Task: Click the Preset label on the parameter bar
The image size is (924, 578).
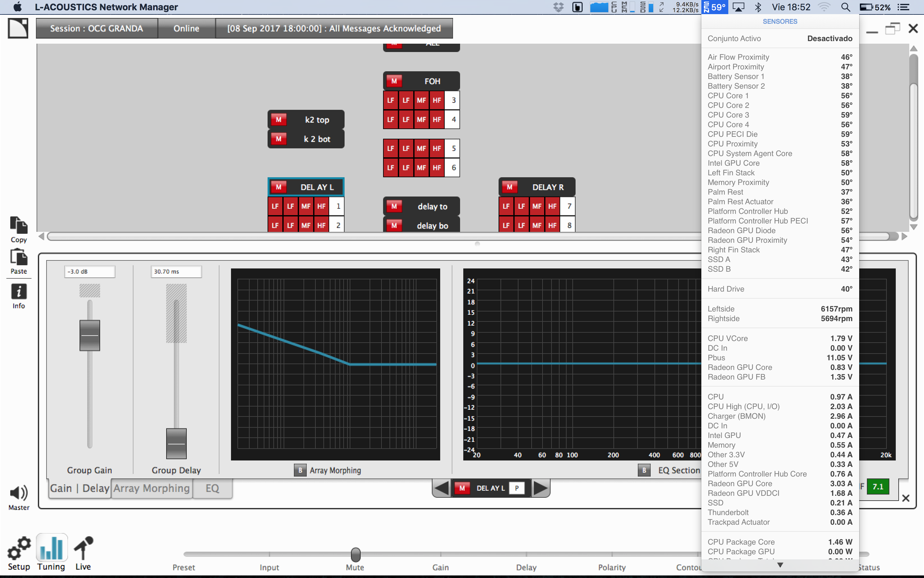Action: coord(184,567)
